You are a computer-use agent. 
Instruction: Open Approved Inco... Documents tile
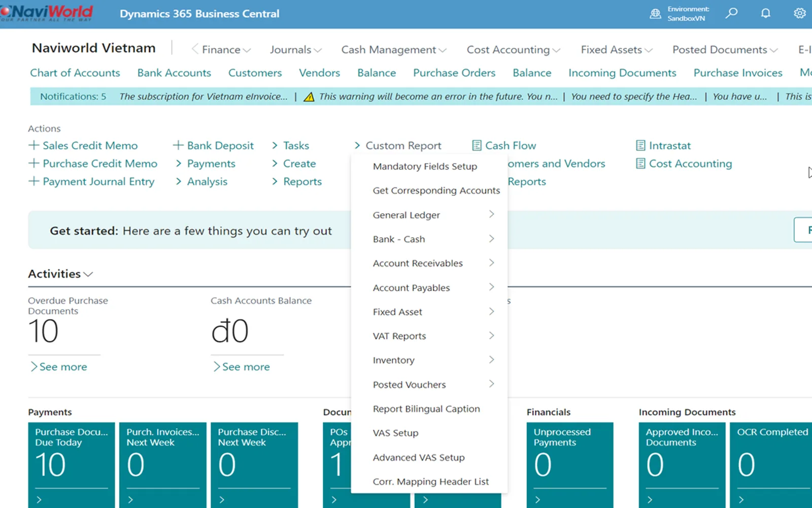tap(682, 465)
